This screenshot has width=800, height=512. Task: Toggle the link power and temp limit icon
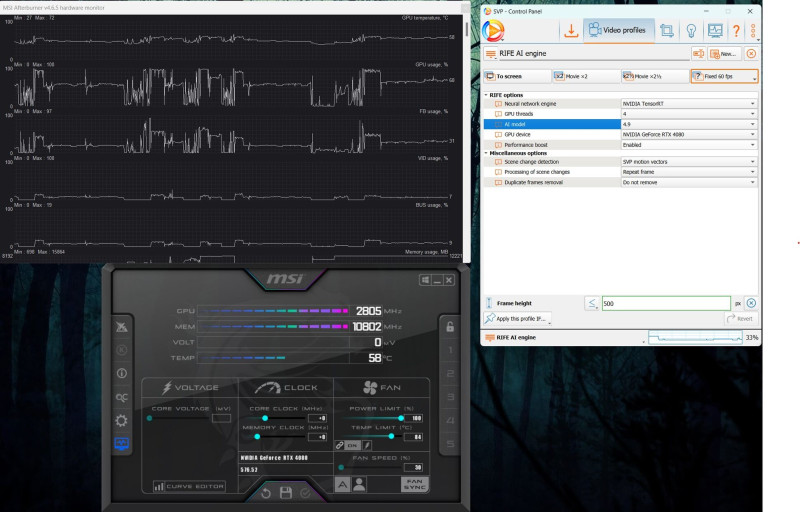340,445
